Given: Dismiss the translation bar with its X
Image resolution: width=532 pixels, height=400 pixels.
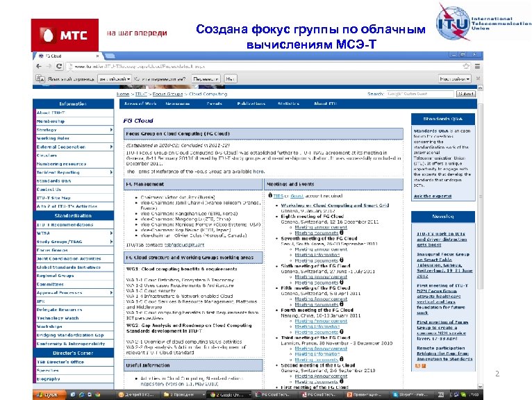Looking at the screenshot, I should click(478, 78).
